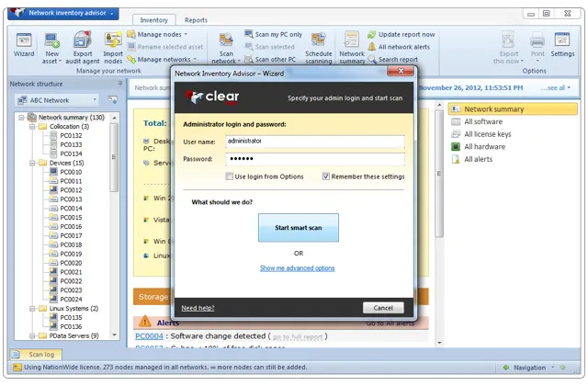Click the Scan log tab icon
The height and width of the screenshot is (386, 588).
[16, 354]
